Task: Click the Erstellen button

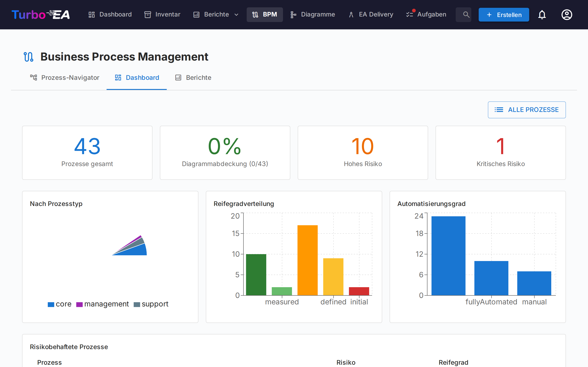Action: tap(503, 14)
